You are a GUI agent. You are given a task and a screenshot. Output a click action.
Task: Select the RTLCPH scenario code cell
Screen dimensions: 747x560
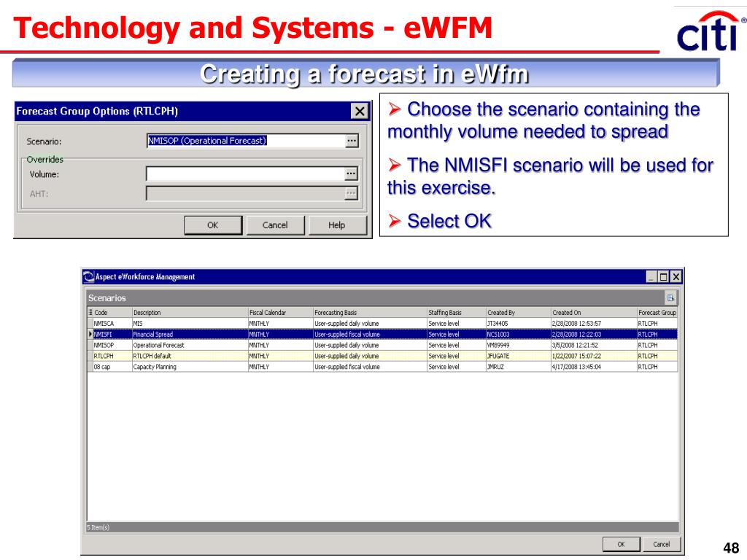tap(112, 356)
